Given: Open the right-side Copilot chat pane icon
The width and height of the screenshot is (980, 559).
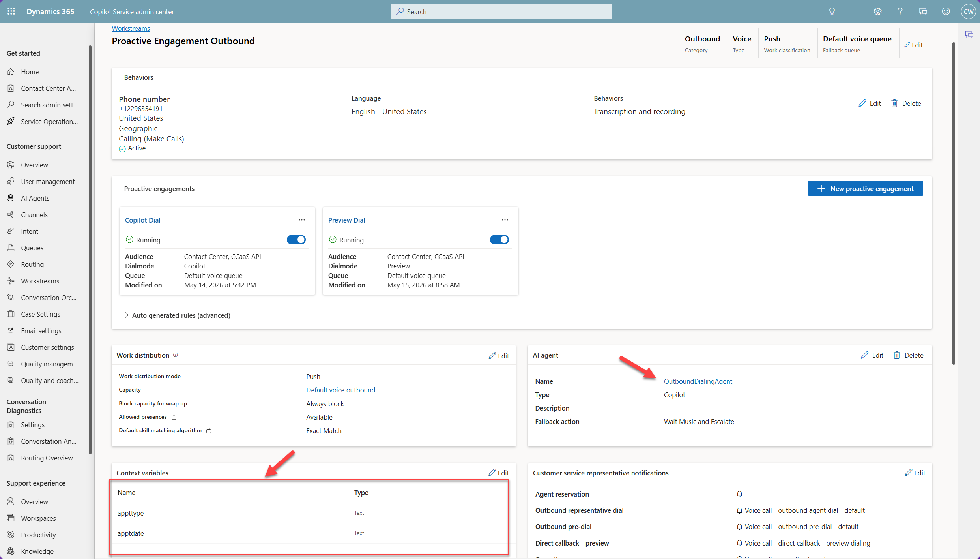Looking at the screenshot, I should pyautogui.click(x=969, y=34).
